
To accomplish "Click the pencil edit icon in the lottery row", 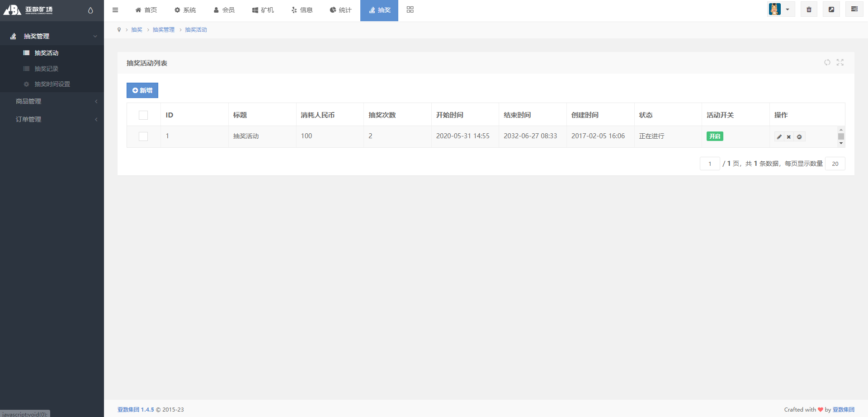I will tap(779, 137).
